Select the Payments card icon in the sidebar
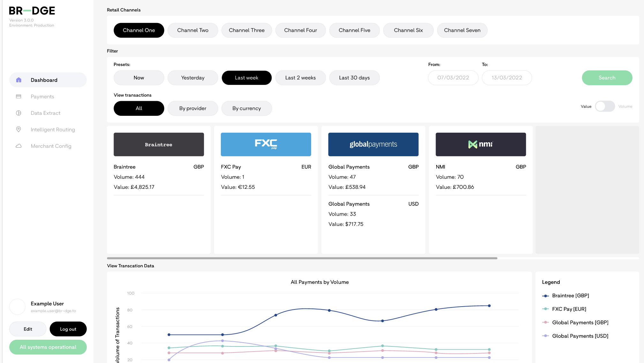The width and height of the screenshot is (644, 363). click(19, 96)
